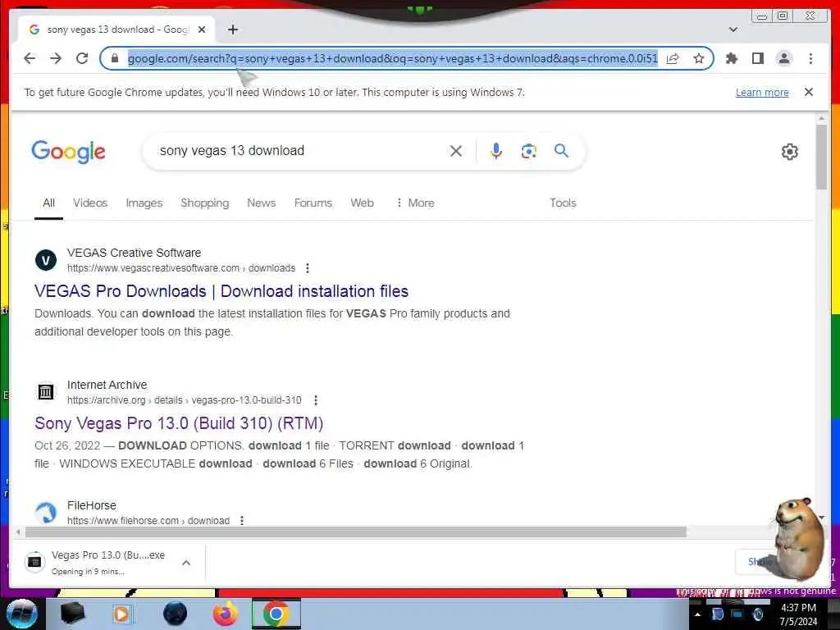Open the Learn more link
The height and width of the screenshot is (630, 840).
tap(762, 92)
